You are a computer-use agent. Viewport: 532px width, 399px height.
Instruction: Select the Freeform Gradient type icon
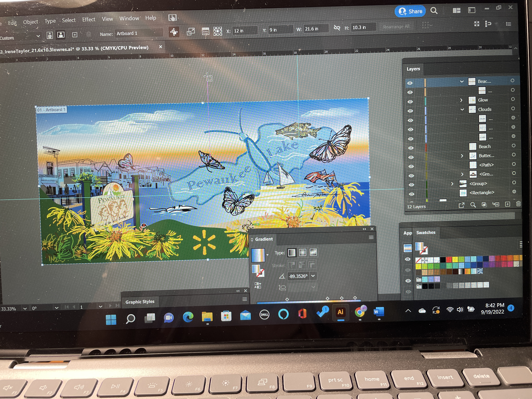313,252
